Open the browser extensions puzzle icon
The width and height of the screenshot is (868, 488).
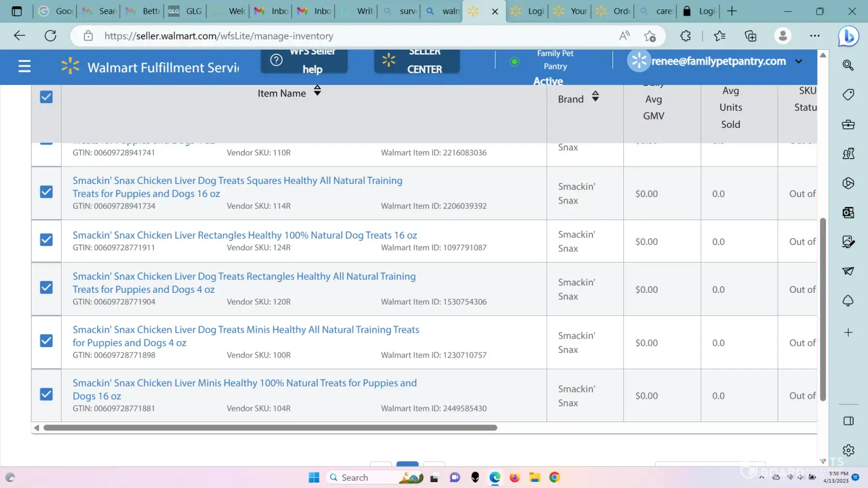pos(685,36)
